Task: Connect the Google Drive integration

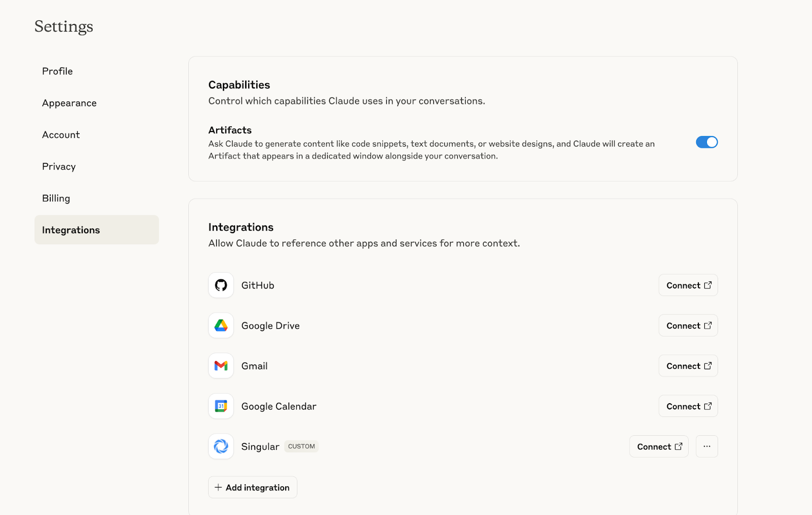Action: [688, 326]
